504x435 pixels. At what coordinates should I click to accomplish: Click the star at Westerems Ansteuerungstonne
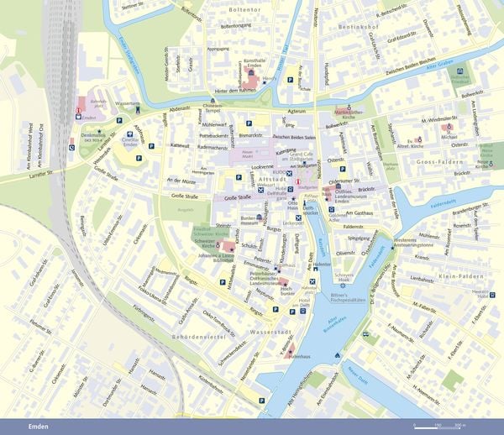pos(392,248)
